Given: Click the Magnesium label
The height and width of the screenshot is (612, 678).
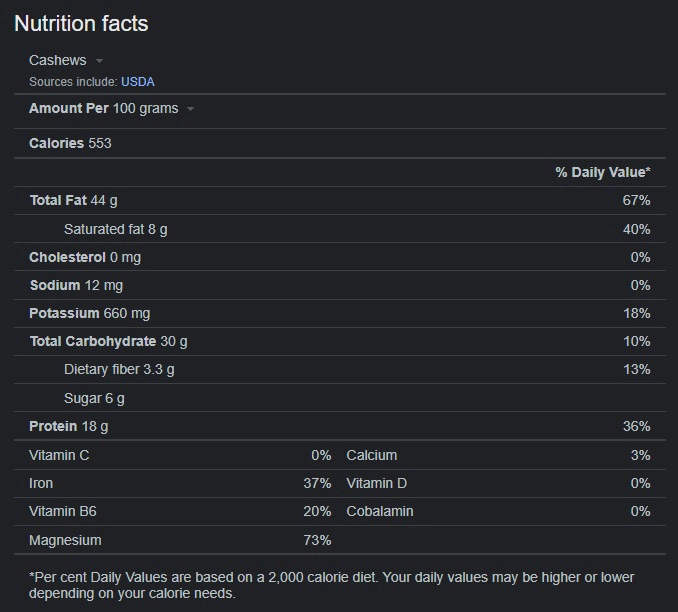Looking at the screenshot, I should click(65, 540).
